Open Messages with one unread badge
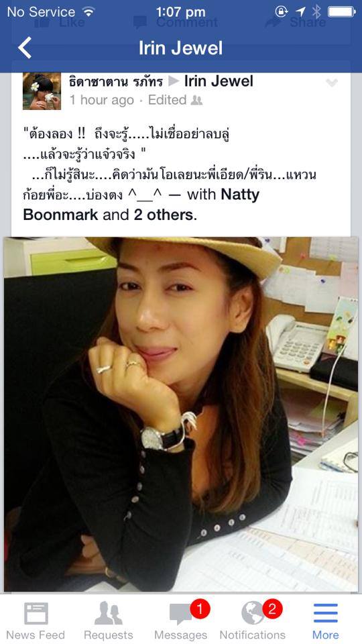 point(180,615)
